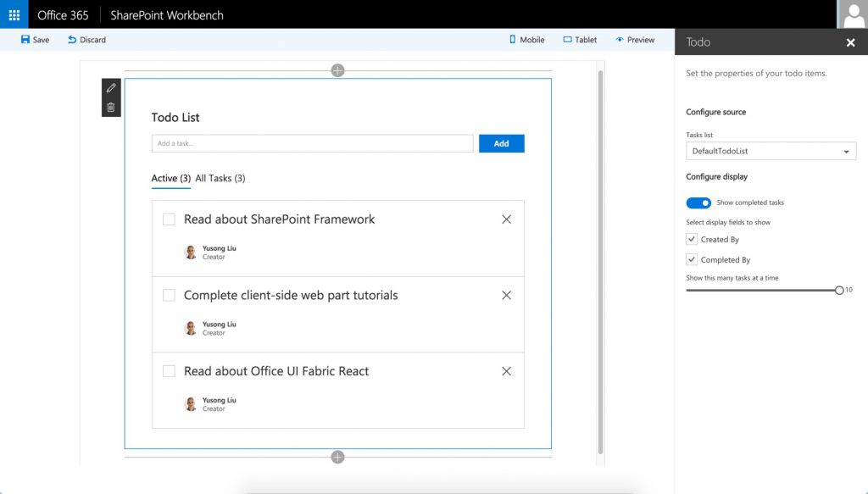
Task: Delete Read about Office UI Fabric React task
Action: pyautogui.click(x=507, y=371)
